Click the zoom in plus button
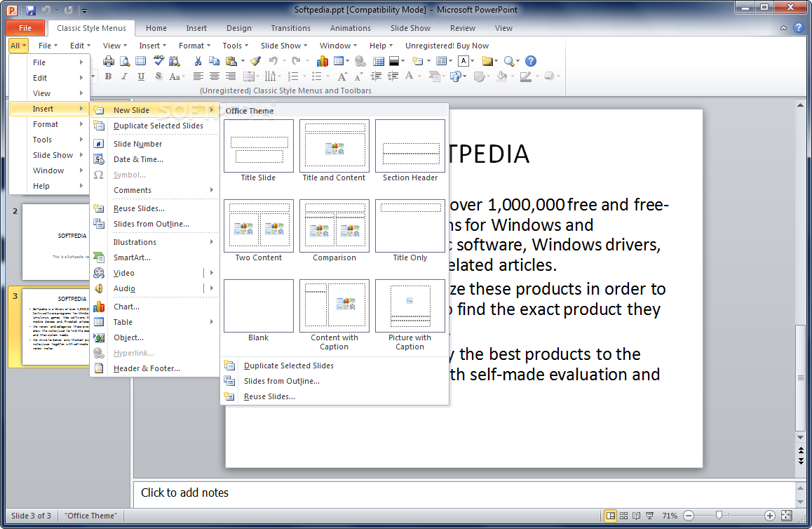This screenshot has width=812, height=529. point(769,516)
